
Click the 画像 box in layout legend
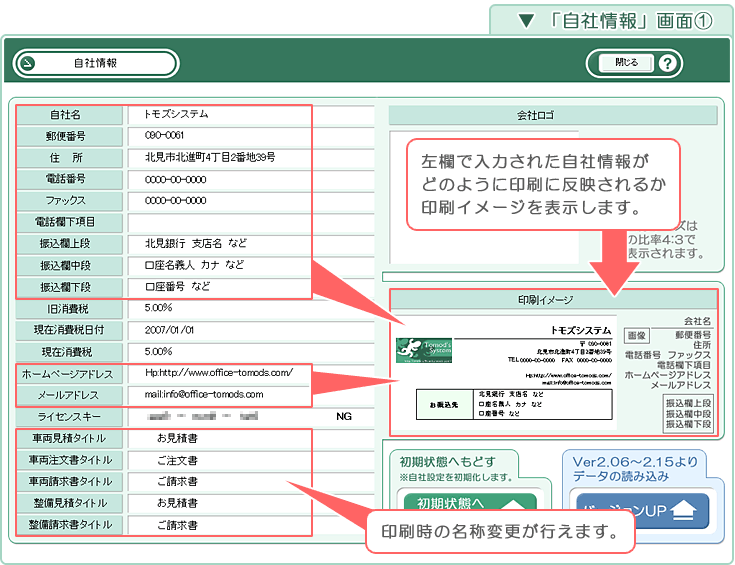click(636, 335)
